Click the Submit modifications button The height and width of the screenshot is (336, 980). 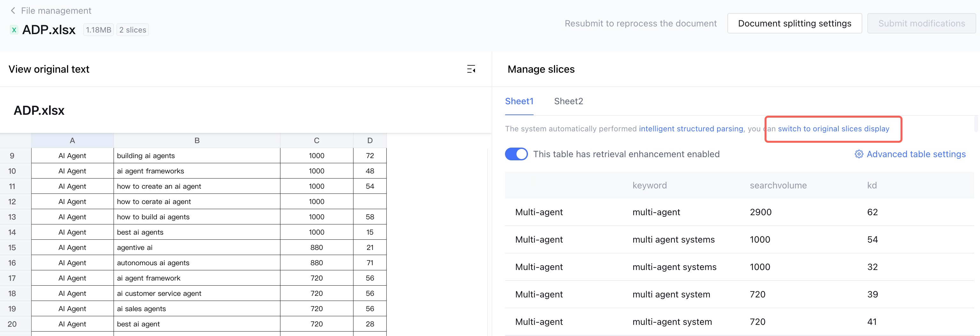click(x=921, y=24)
